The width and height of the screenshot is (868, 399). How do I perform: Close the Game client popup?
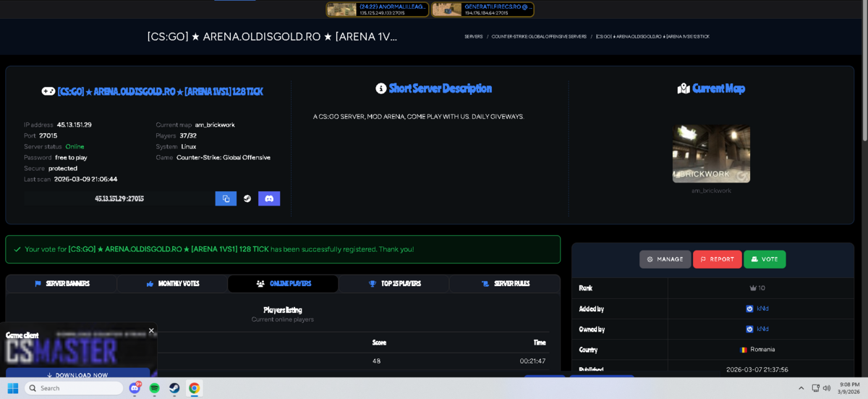coord(151,330)
